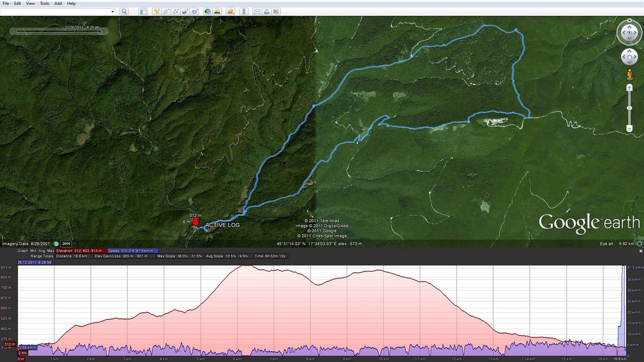The image size is (644, 362).
Task: Toggle the Elevation graph series
Action: (80, 250)
